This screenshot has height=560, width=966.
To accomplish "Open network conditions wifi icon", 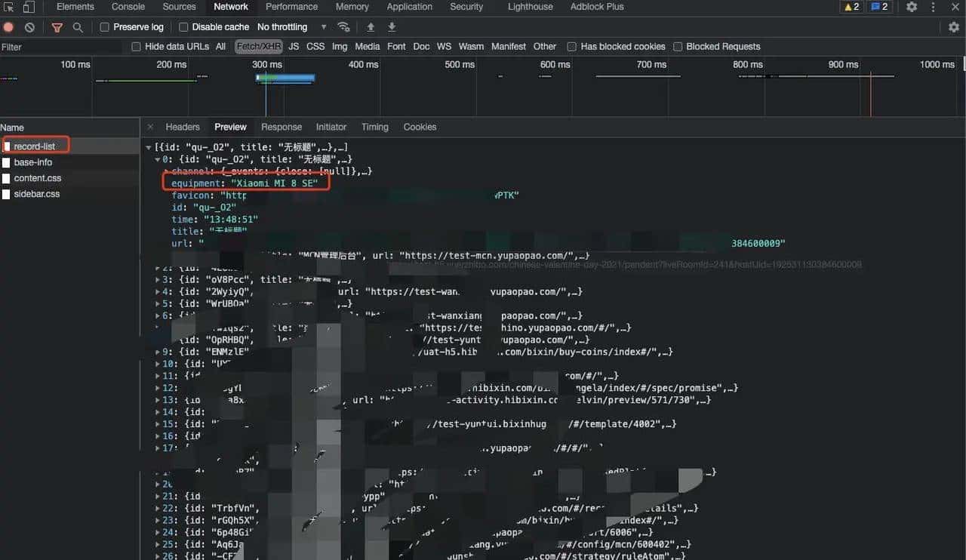I will tap(344, 27).
